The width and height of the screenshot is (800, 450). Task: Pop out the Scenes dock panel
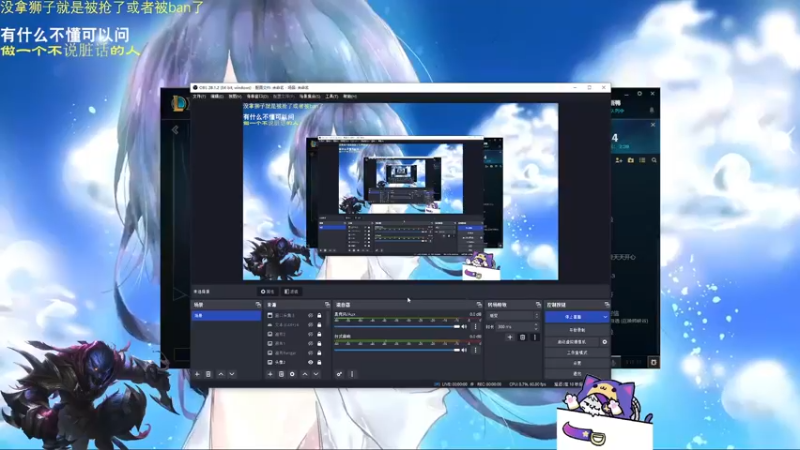pyautogui.click(x=258, y=305)
